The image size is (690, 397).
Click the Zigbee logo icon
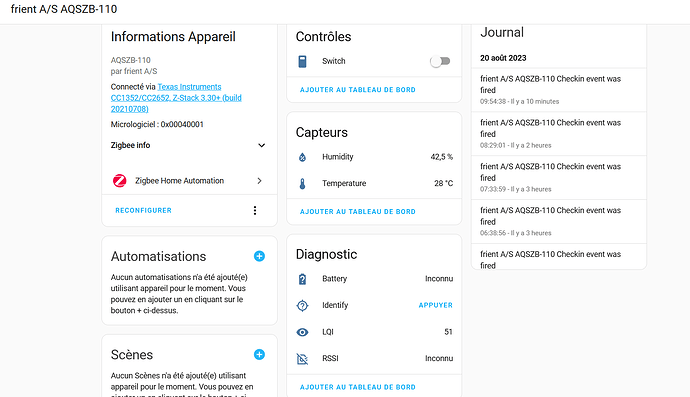pyautogui.click(x=120, y=181)
